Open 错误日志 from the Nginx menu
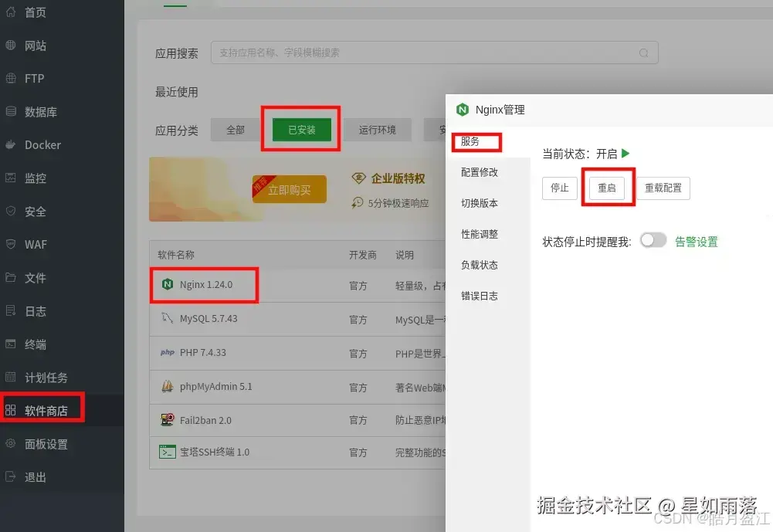Screen dimensions: 773x532 [480, 295]
